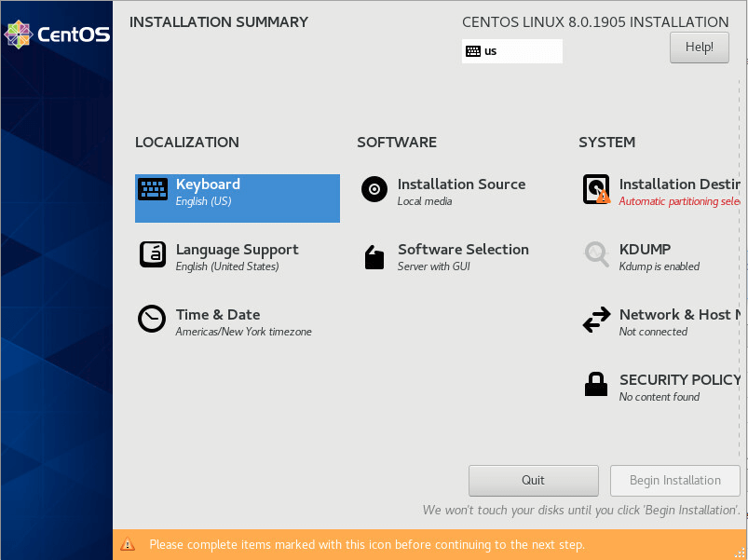Click the Time & Date clock icon

click(x=152, y=320)
